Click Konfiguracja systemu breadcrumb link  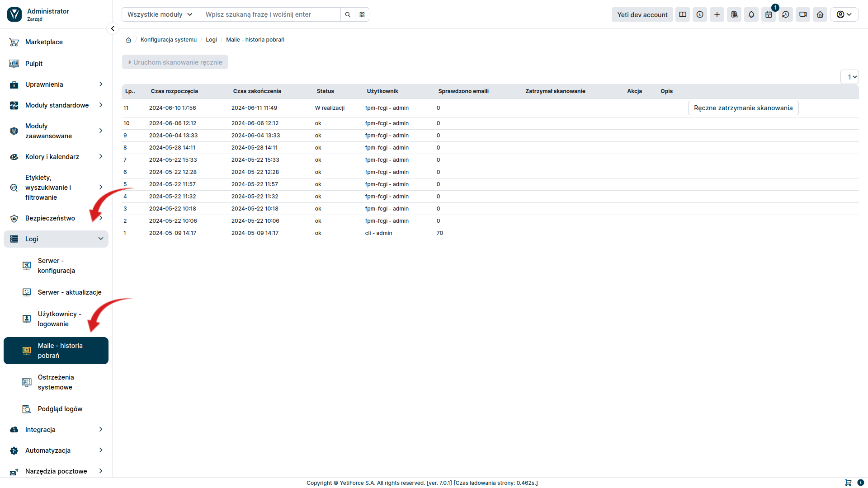169,40
